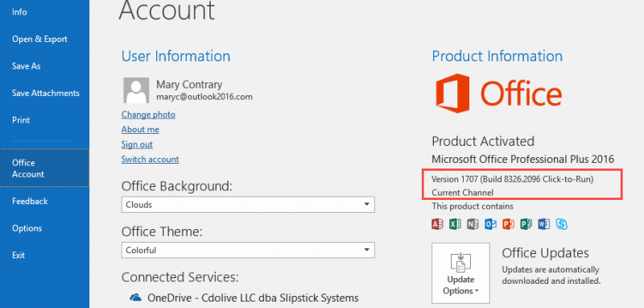Open the Update Options dropdown button
The width and height of the screenshot is (644, 308).
point(460,273)
